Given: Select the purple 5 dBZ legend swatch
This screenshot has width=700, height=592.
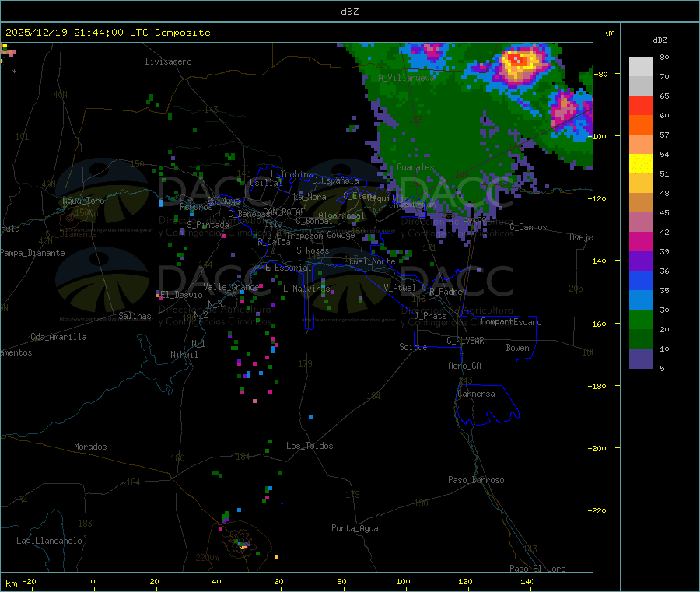Looking at the screenshot, I should tap(641, 359).
